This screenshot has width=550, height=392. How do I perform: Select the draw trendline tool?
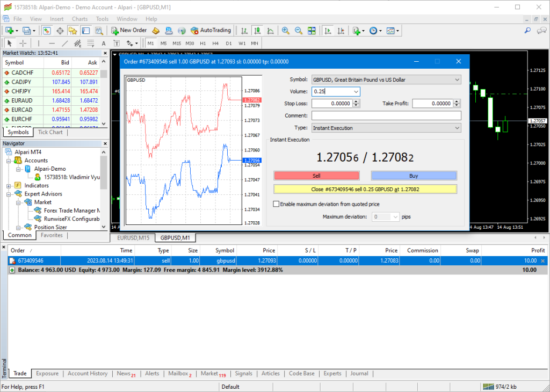(65, 43)
